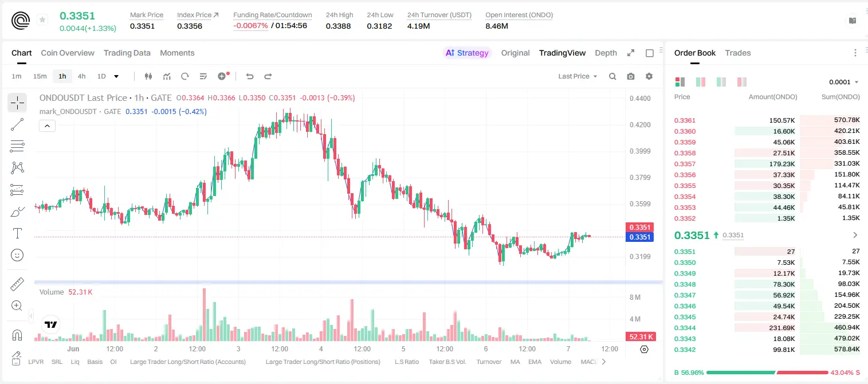Select the trend line drawing tool
Viewport: 868px width, 384px height.
[17, 124]
